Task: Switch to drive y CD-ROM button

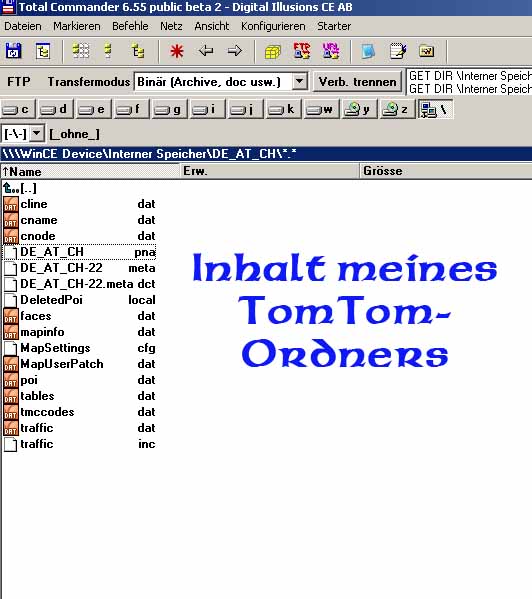Action: click(x=359, y=110)
